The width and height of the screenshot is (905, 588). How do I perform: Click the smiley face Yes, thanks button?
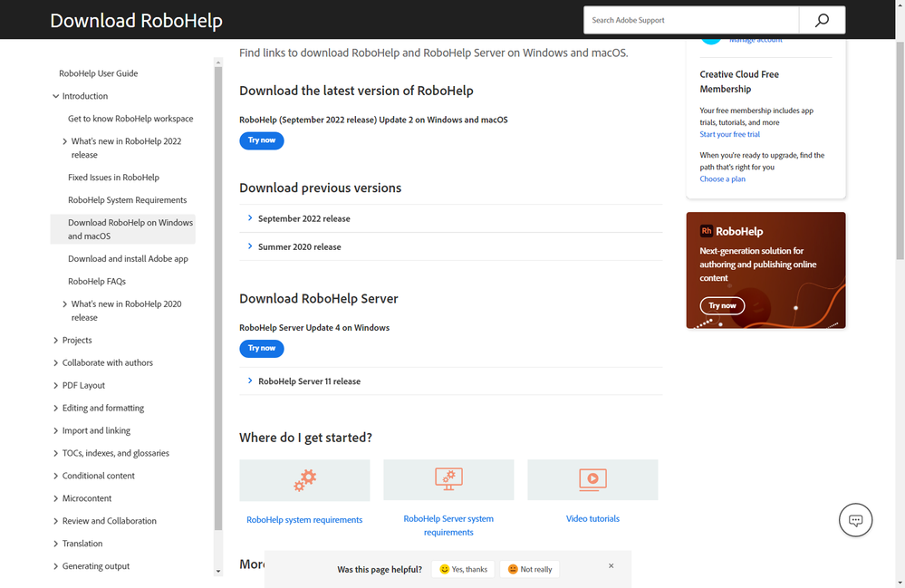[x=464, y=569]
